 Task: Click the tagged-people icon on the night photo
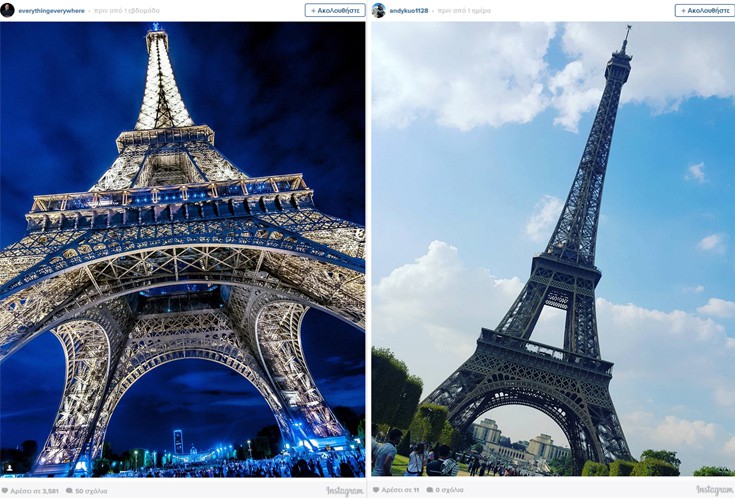click(9, 468)
